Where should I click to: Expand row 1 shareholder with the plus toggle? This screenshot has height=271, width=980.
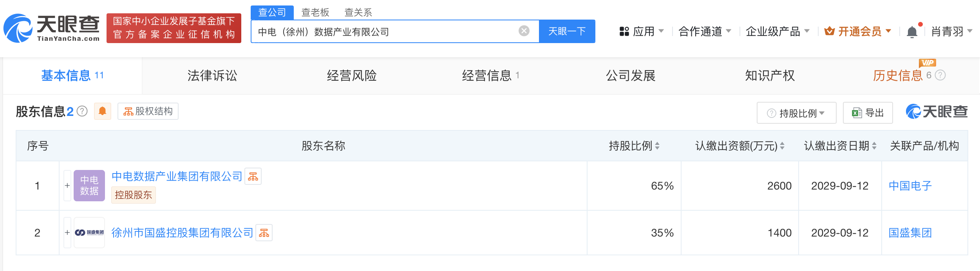67,186
